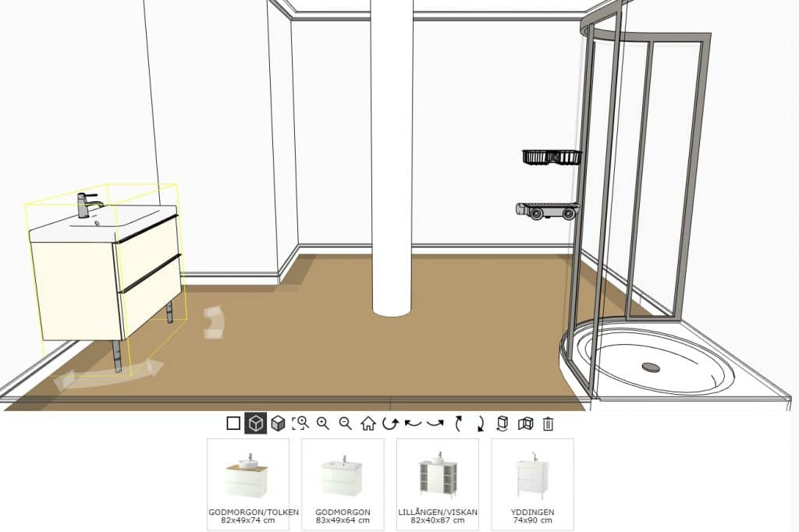Rotate view right with curved arrow
Viewport: 799px width, 532px height.
point(435,424)
